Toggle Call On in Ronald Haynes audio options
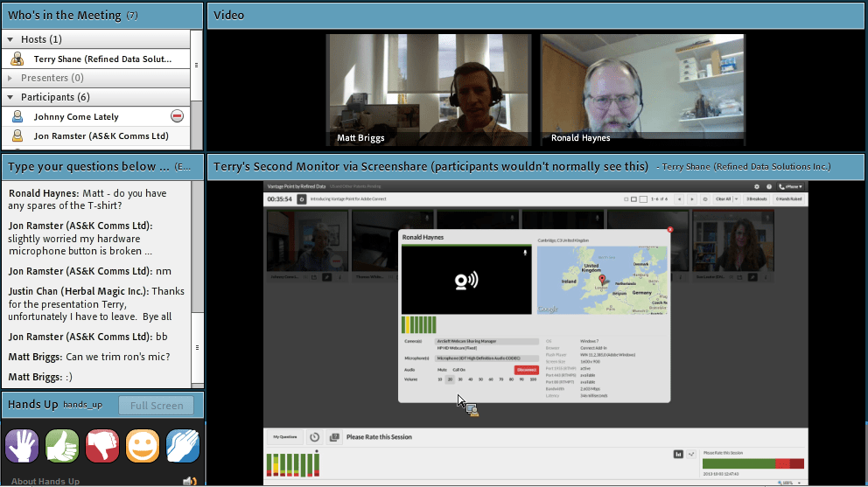The height and width of the screenshot is (487, 868). pos(458,370)
